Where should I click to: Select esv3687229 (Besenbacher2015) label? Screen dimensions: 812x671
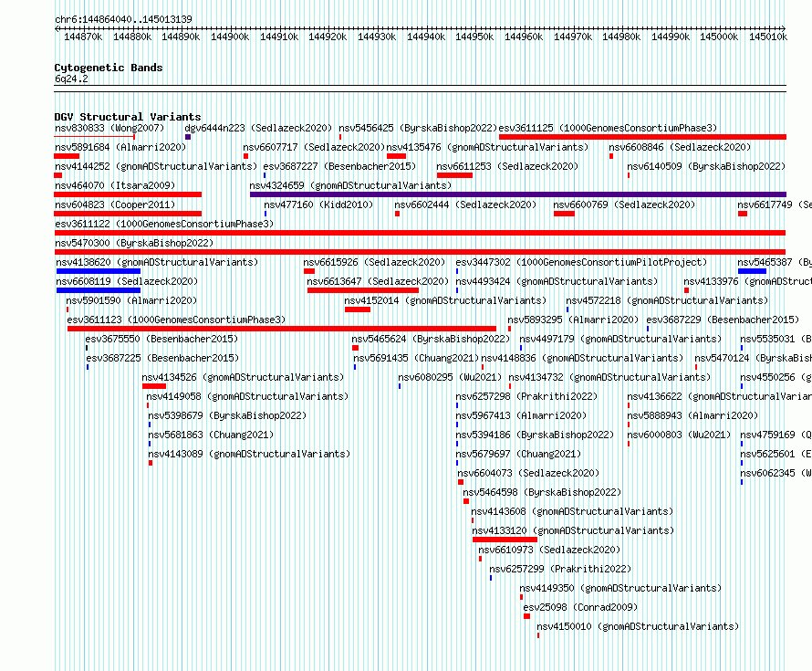[723, 320]
